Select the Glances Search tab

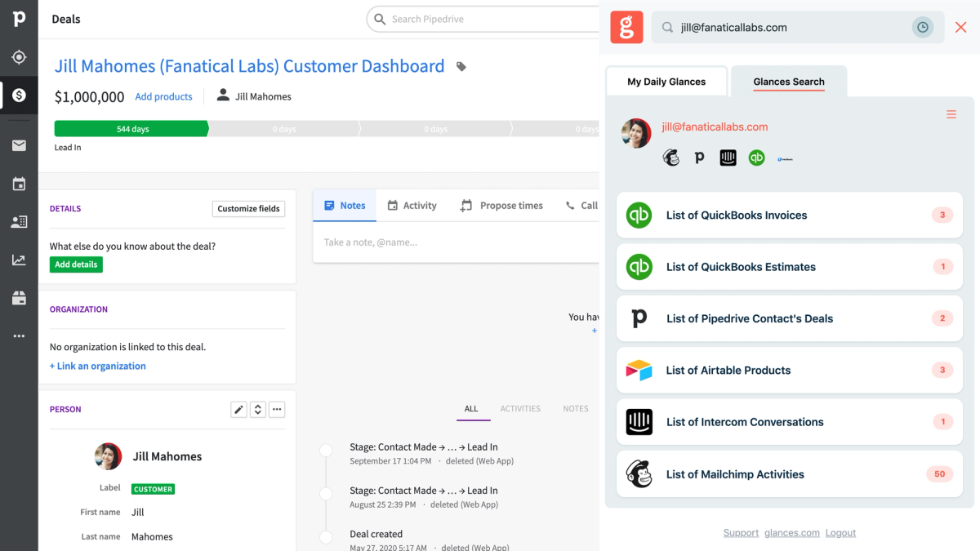[x=789, y=82]
